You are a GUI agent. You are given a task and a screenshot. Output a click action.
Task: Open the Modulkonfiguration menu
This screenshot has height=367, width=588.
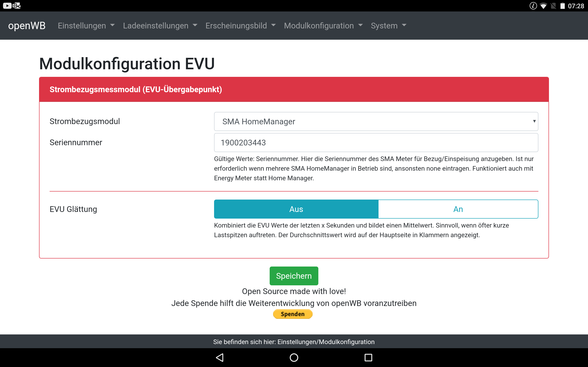click(x=323, y=25)
